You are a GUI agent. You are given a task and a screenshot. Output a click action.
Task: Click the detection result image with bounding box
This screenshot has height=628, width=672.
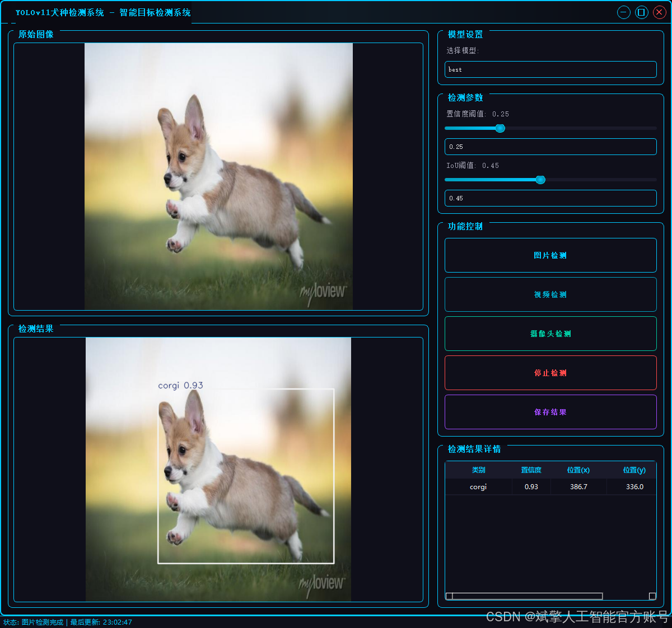pyautogui.click(x=218, y=470)
